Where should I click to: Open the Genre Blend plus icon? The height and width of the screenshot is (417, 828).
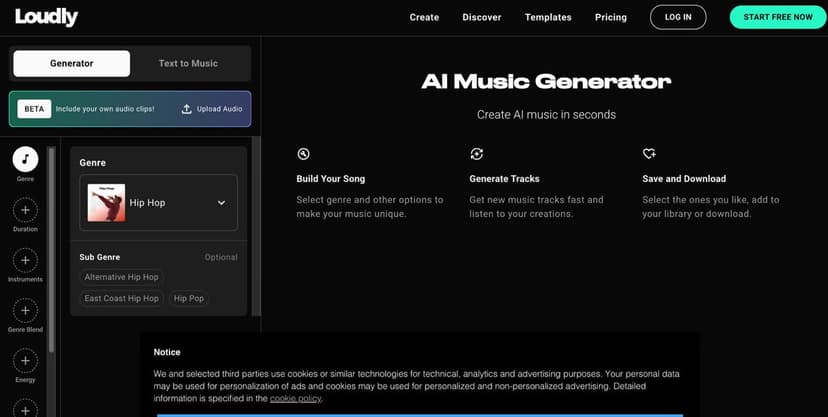coord(25,310)
